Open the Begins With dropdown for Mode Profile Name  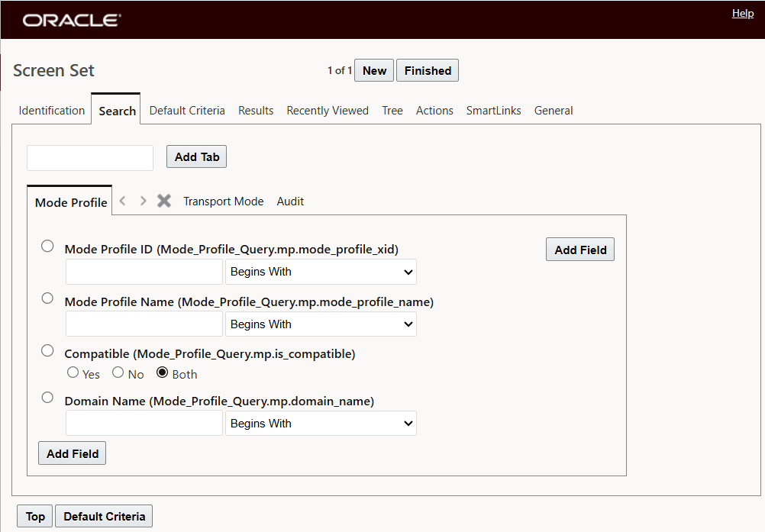(321, 324)
